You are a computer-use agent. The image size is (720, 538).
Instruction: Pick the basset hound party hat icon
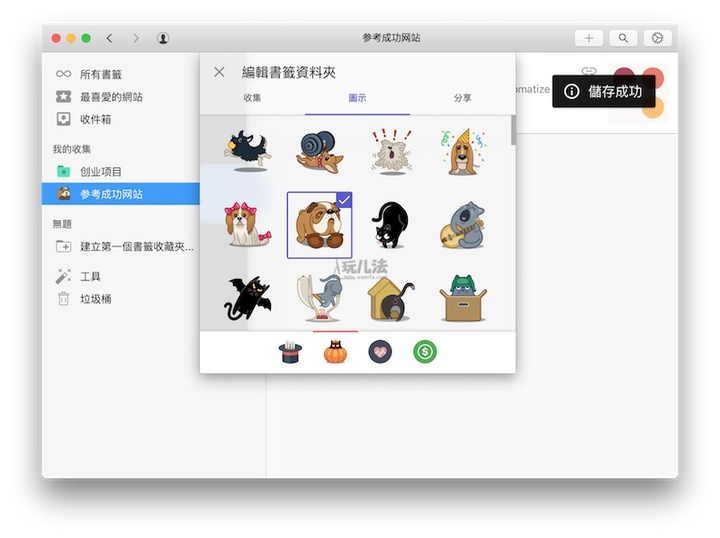461,151
